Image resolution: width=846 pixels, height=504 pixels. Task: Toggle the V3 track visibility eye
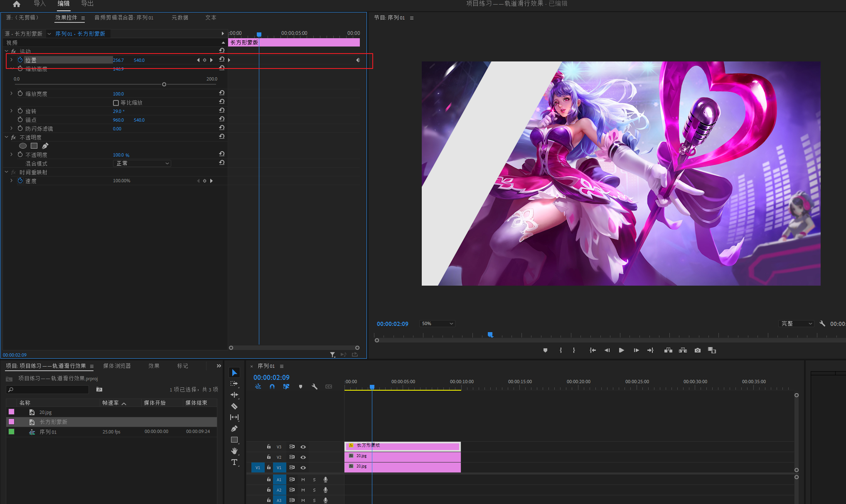click(303, 447)
